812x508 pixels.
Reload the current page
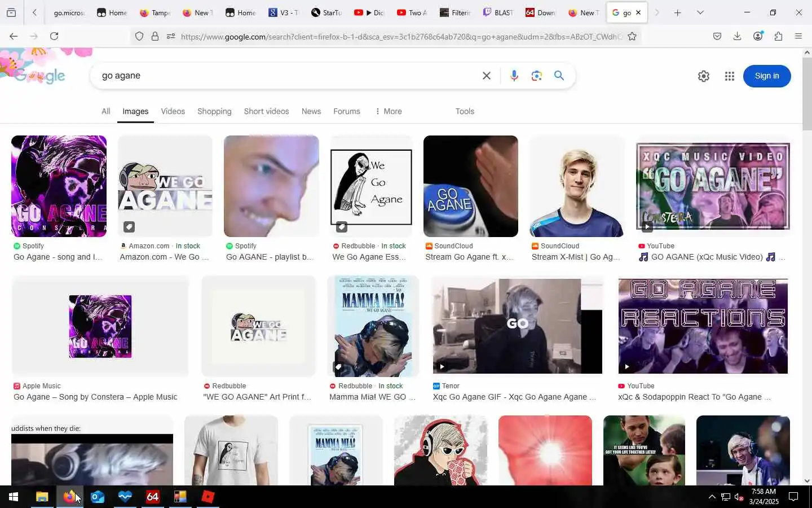[54, 36]
